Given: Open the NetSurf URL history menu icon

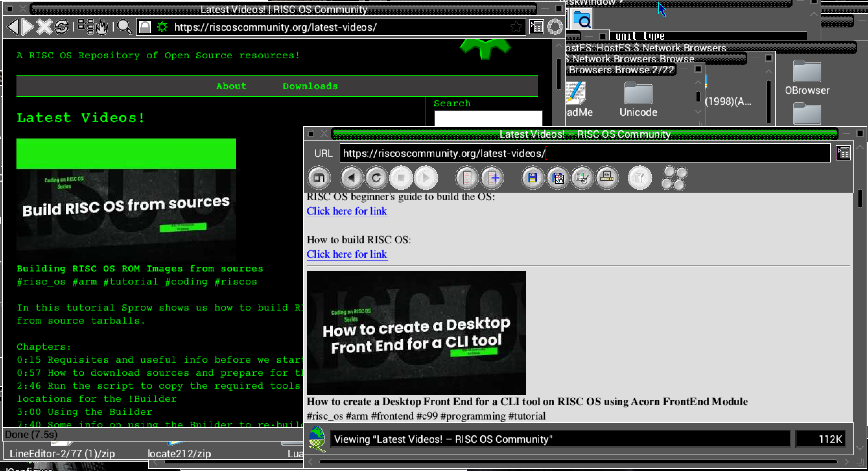Looking at the screenshot, I should [537, 27].
